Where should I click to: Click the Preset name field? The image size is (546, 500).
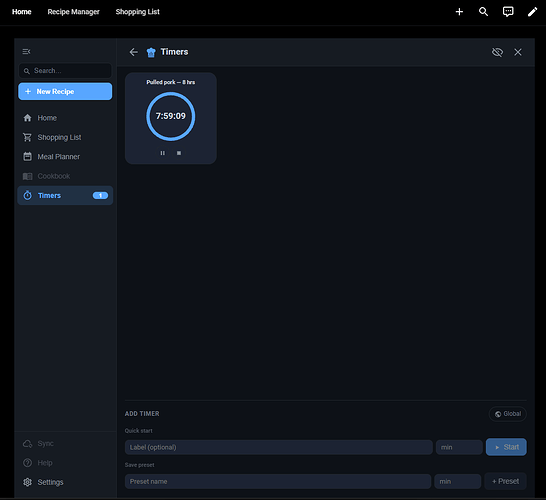(x=278, y=481)
